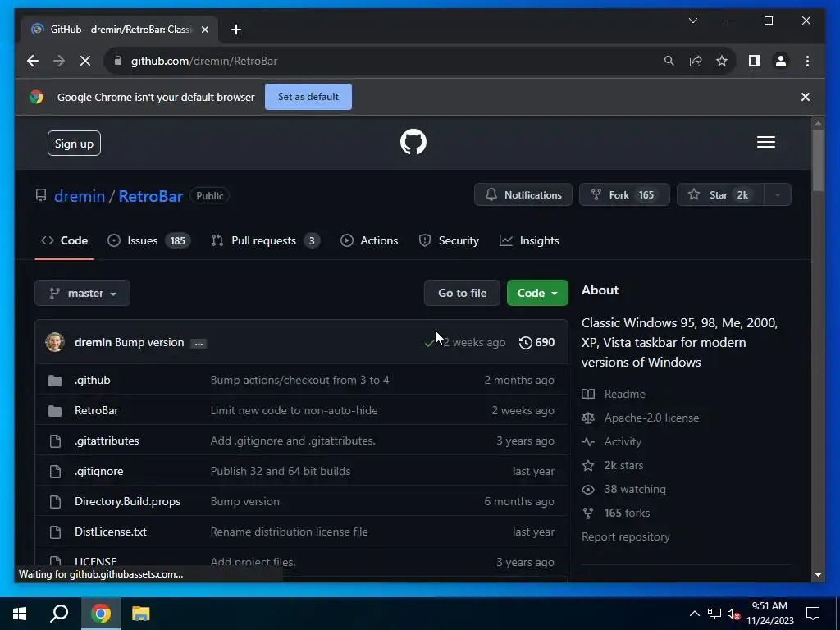
Task: Click Report repository link
Action: tap(626, 536)
